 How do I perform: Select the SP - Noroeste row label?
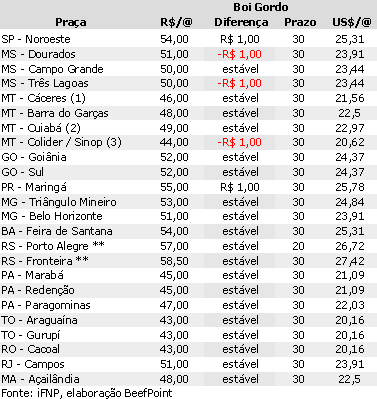click(x=36, y=39)
